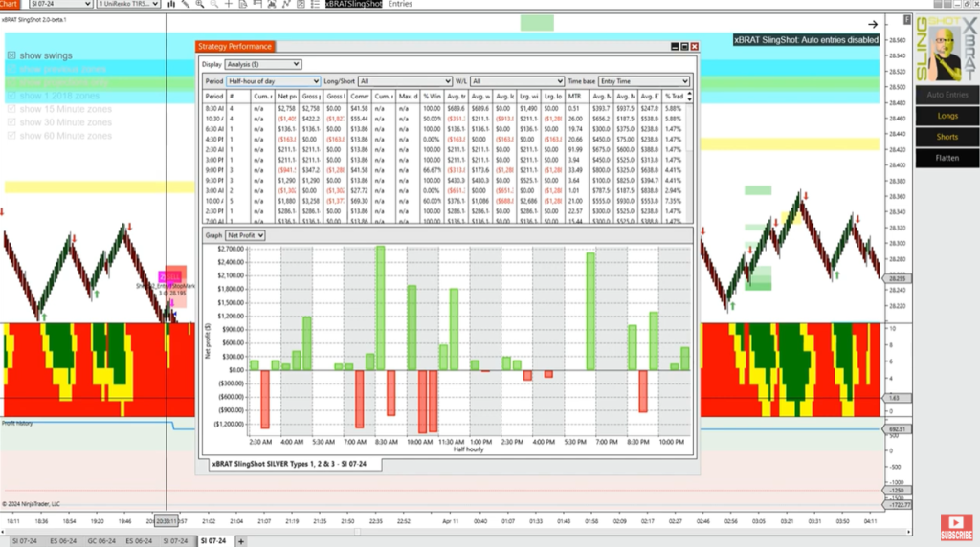Sort by the MTR column header
This screenshot has width=980, height=547.
576,97
